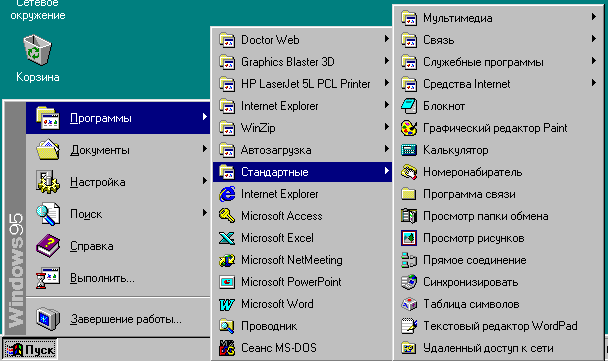The image size is (608, 361).
Task: Click the Выполнить run icon
Action: (48, 278)
